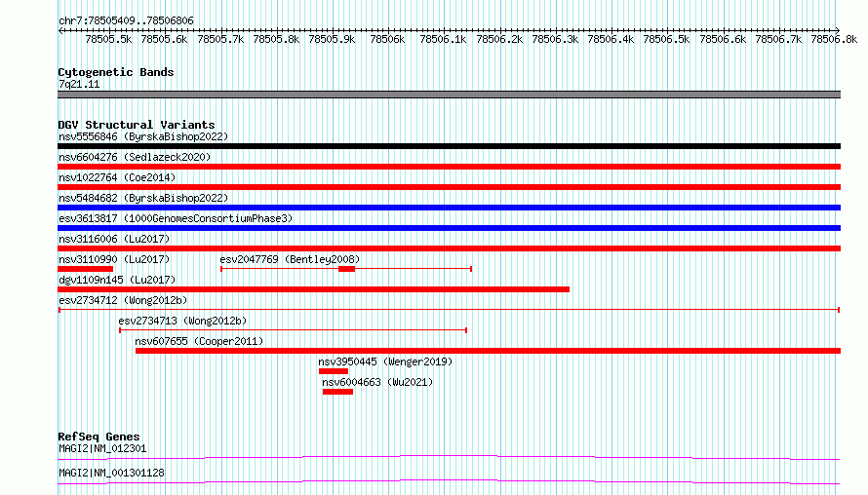Click ruler position 78506.2k

point(499,39)
